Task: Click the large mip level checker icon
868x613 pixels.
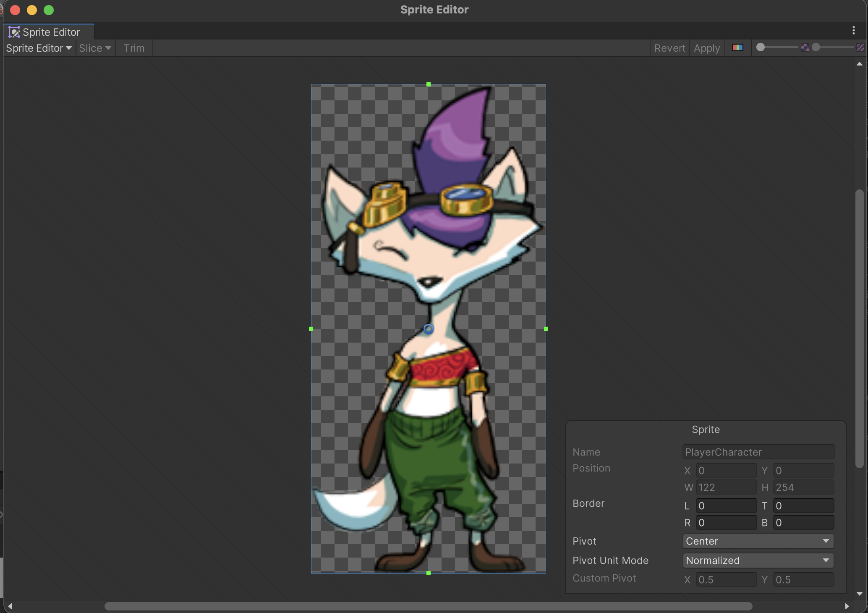Action: [860, 48]
